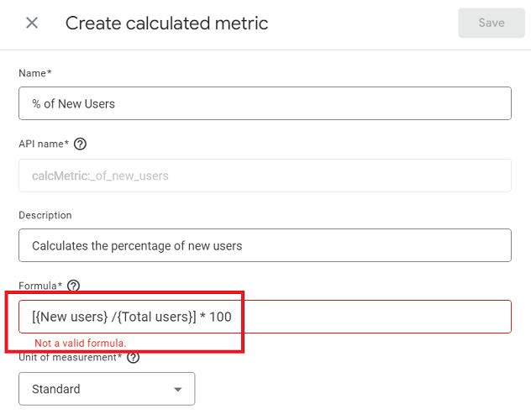The width and height of the screenshot is (531, 420).
Task: Click inside the Formula input box
Action: [336, 317]
